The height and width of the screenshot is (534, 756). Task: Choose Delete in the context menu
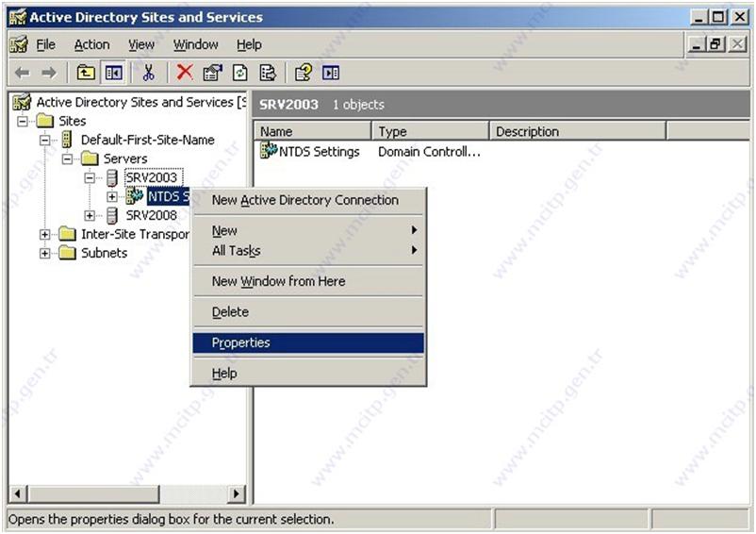click(x=308, y=312)
